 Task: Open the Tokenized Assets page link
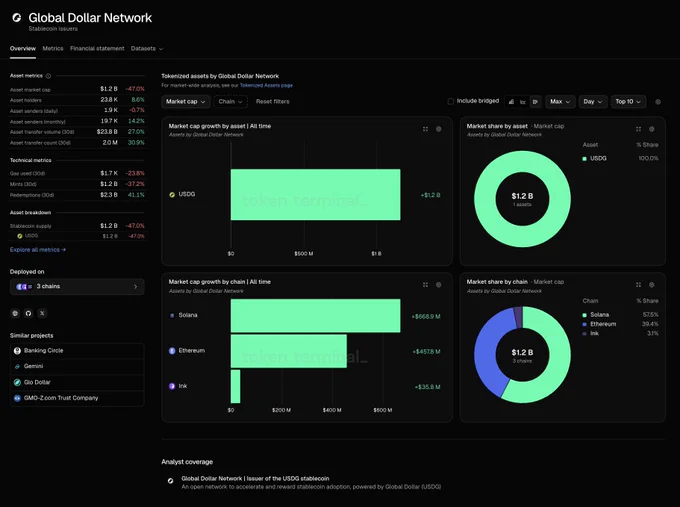click(x=266, y=85)
